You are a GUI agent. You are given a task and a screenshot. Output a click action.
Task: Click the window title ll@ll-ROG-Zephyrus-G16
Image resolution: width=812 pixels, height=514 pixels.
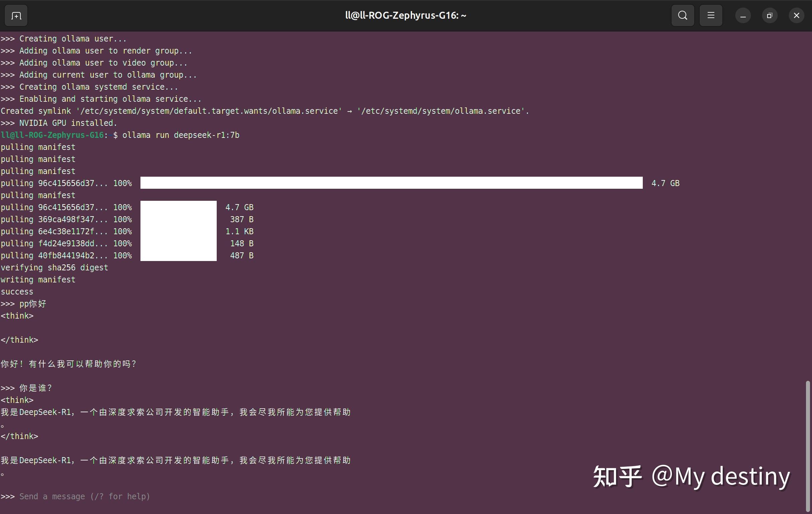coord(406,15)
